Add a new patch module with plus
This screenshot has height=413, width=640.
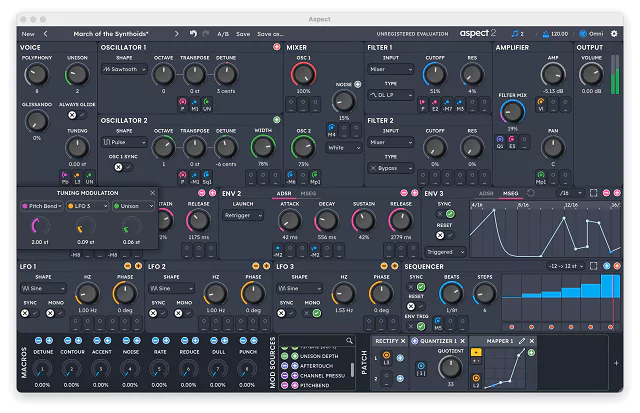click(616, 363)
